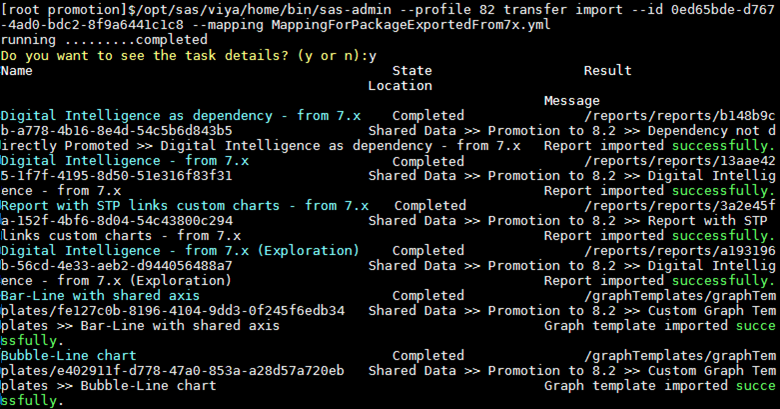Click the cyan "Bar-Line with shared axis" name

[x=99, y=296]
